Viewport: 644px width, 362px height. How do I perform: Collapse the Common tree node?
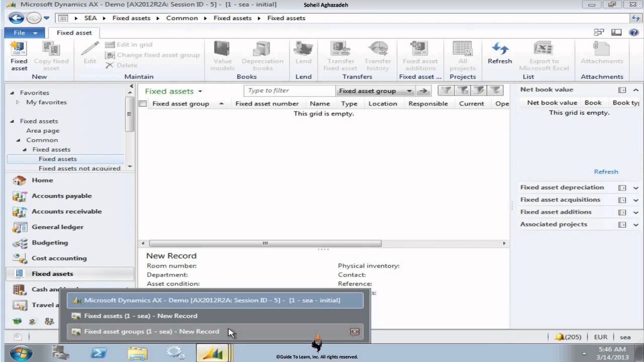[x=18, y=140]
